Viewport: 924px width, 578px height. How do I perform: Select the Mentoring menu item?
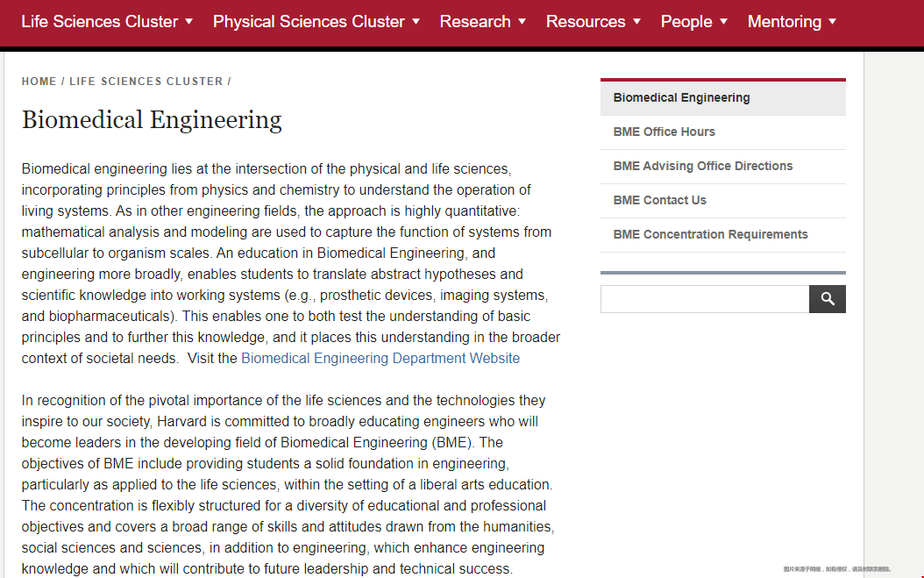pos(785,22)
